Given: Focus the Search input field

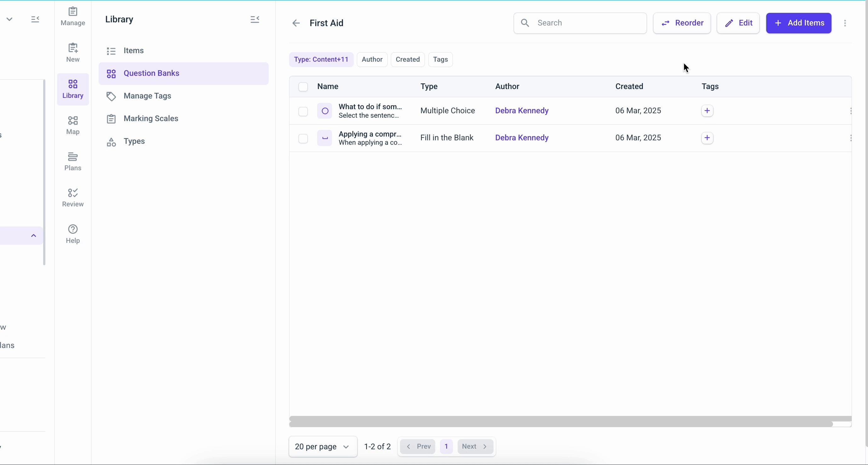Looking at the screenshot, I should [580, 23].
